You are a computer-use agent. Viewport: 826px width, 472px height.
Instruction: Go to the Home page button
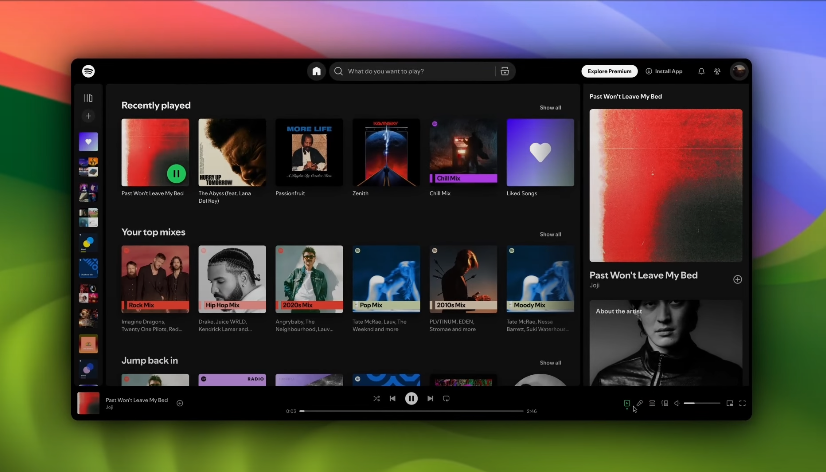[x=316, y=71]
